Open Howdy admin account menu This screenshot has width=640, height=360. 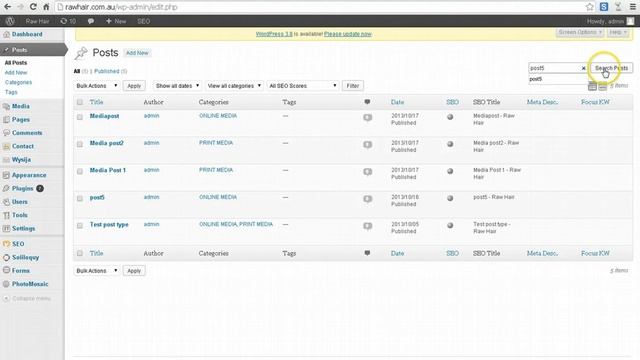611,21
